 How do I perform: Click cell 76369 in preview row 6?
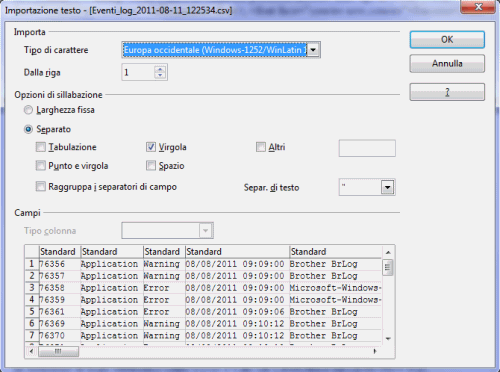[59, 324]
